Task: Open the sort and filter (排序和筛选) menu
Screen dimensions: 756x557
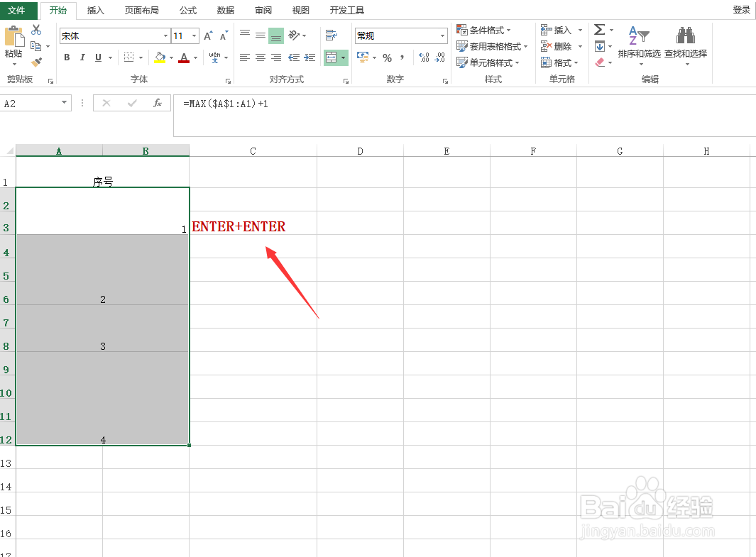Action: point(639,46)
